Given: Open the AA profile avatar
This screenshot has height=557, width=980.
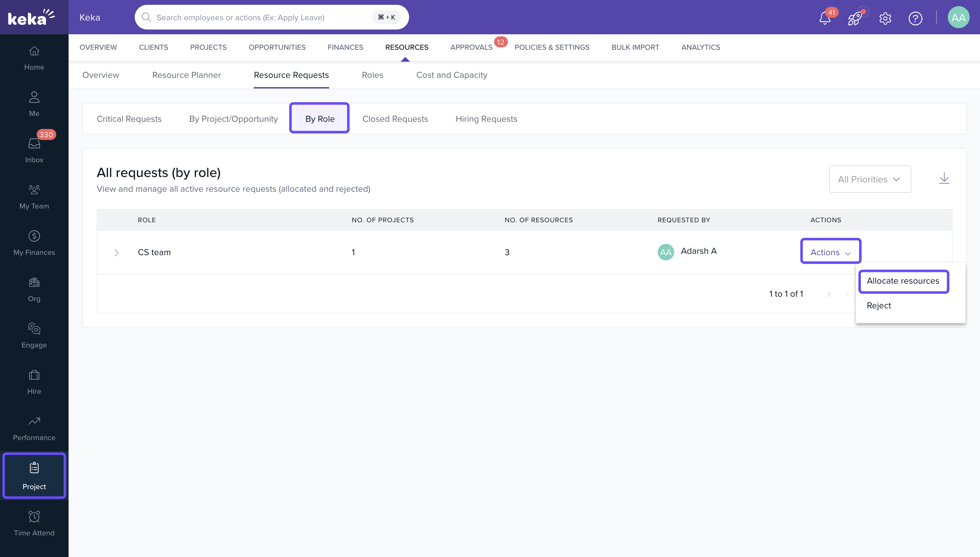Looking at the screenshot, I should pos(958,17).
